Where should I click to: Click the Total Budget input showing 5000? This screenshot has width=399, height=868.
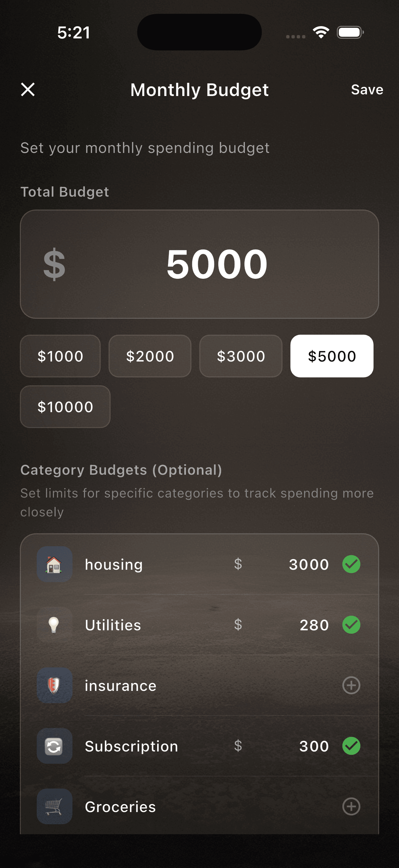[x=216, y=265]
